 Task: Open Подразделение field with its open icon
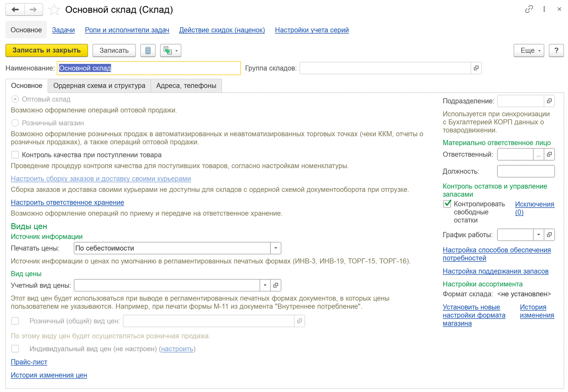point(549,101)
